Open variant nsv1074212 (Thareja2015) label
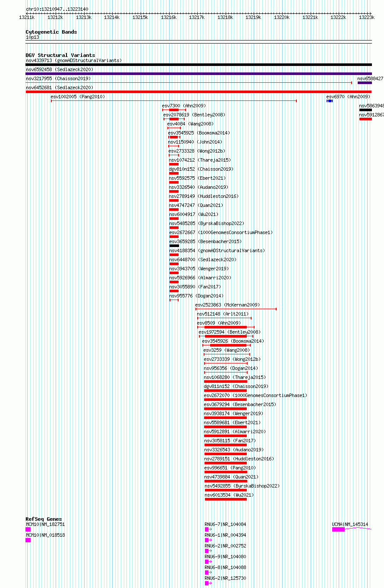 [x=200, y=160]
